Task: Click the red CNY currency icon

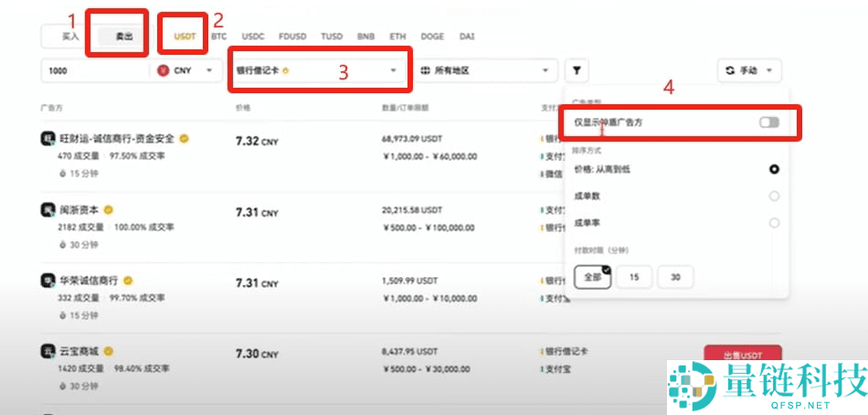Action: 163,71
